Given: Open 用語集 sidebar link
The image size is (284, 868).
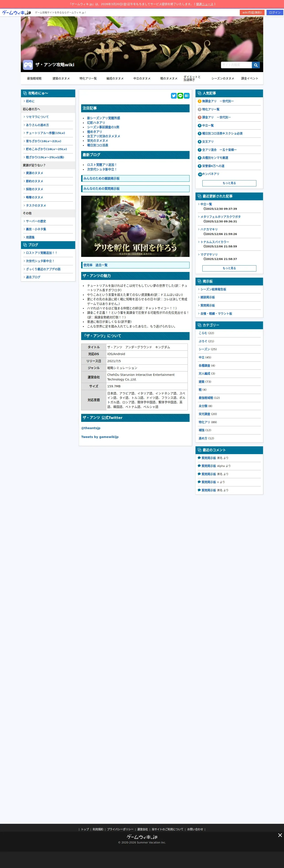Looking at the screenshot, I should click(x=30, y=237).
